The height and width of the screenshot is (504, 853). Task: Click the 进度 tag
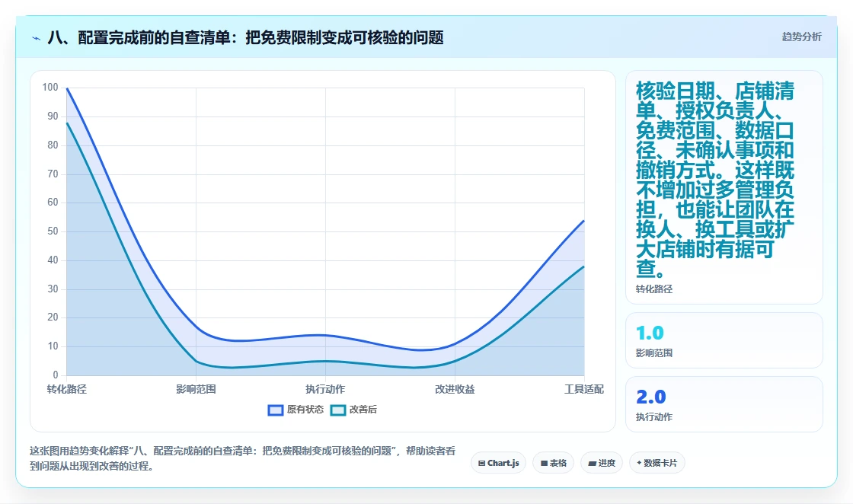click(602, 463)
